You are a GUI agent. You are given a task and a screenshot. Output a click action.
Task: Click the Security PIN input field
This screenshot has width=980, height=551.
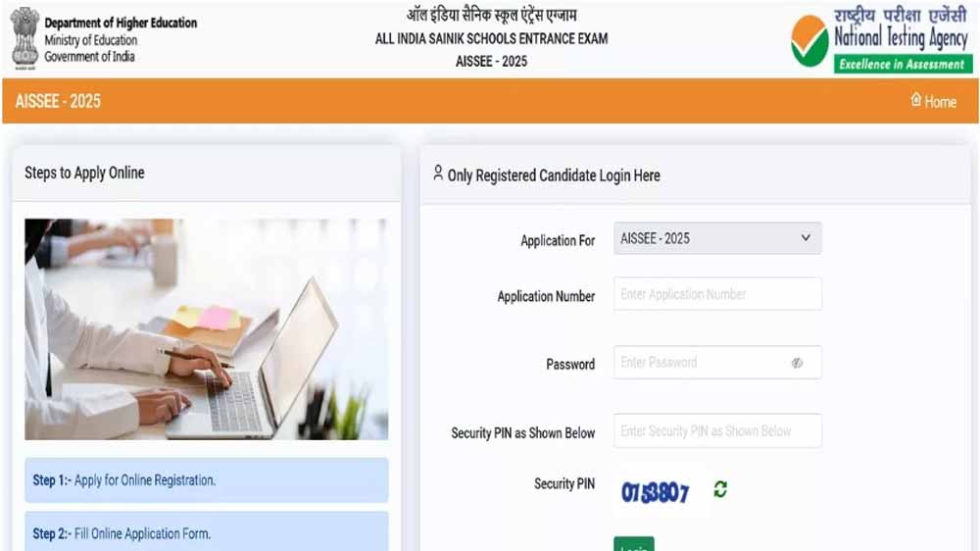(717, 431)
